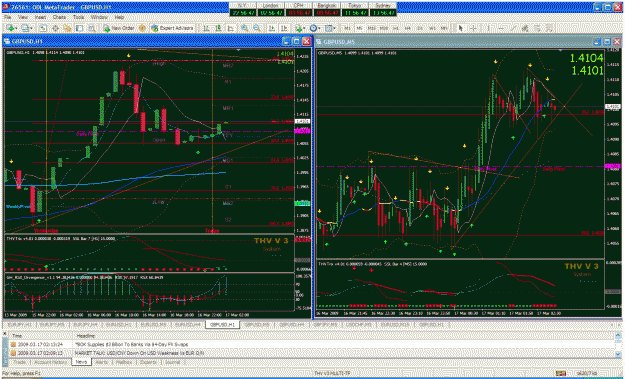The width and height of the screenshot is (625, 379).
Task: Select the M5 timeframe button
Action: [359, 28]
